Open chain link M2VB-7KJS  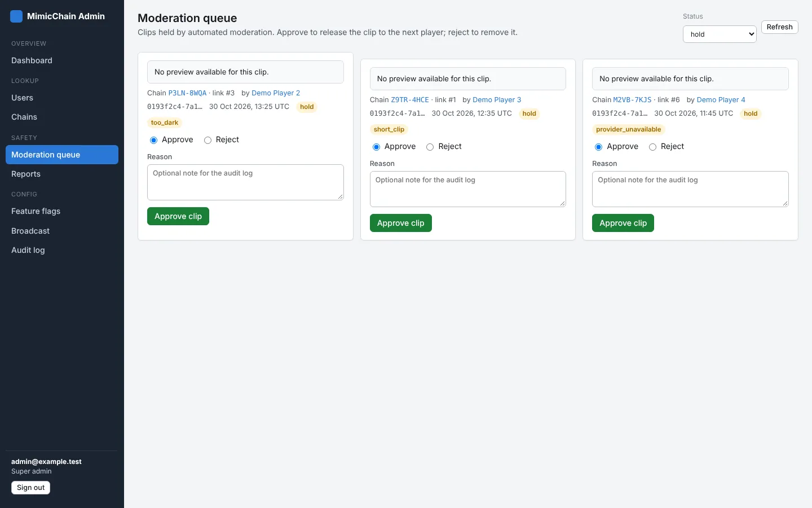[632, 100]
